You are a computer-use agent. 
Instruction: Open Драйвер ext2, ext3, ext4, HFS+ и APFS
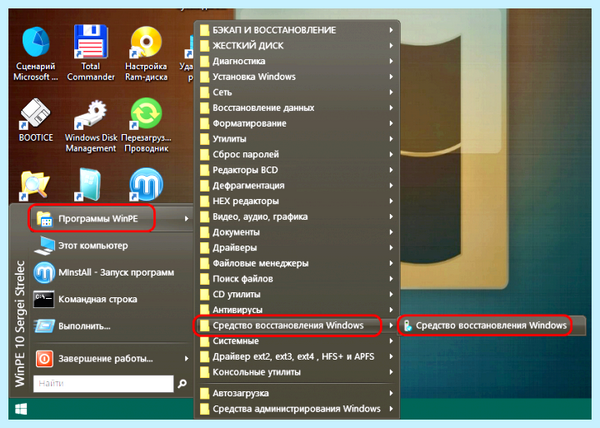pyautogui.click(x=297, y=356)
